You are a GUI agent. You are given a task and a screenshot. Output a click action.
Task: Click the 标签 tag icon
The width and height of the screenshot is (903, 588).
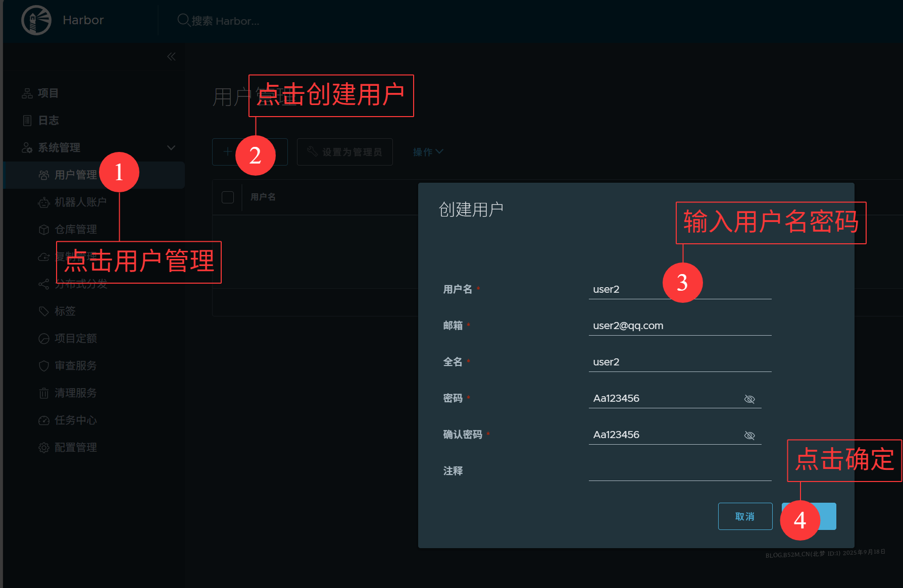[x=44, y=311]
